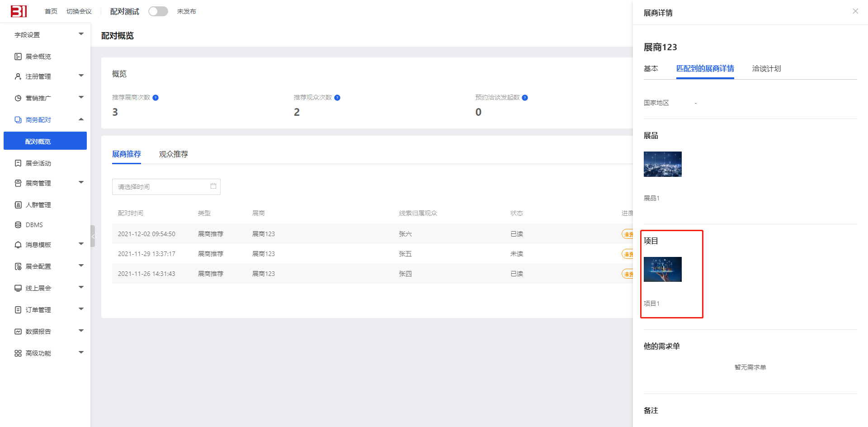Collapse the 商务配对 menu
Image resolution: width=868 pixels, height=427 pixels.
tap(81, 119)
